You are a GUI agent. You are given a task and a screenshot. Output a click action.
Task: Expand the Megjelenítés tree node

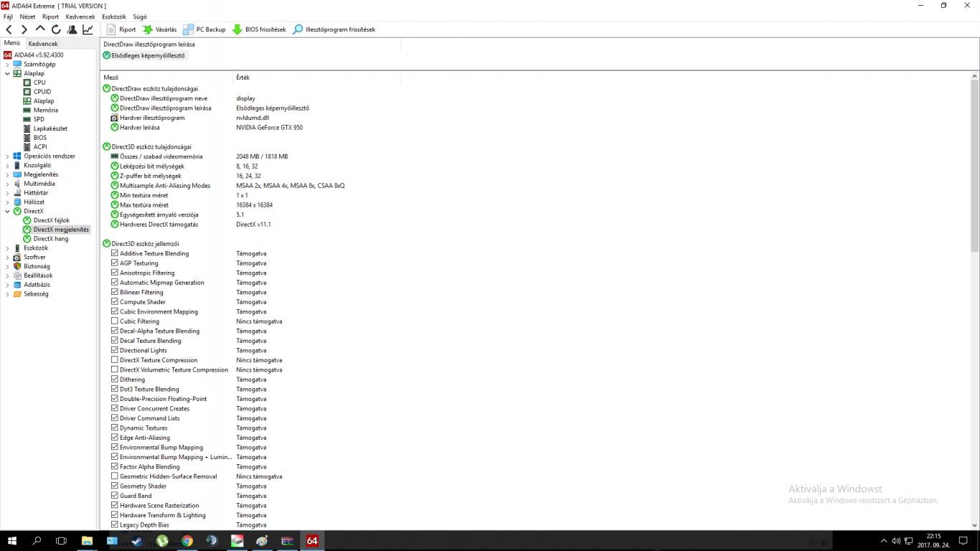7,174
